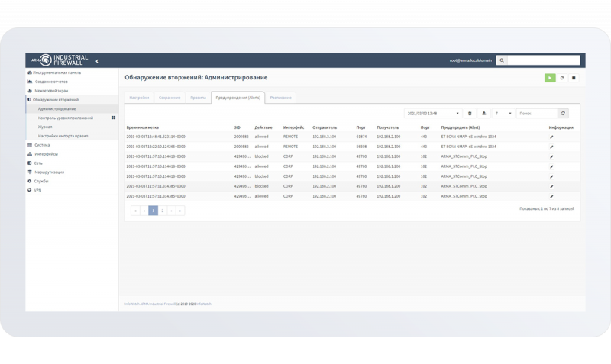Switch to the Настройки tab
Image resolution: width=611 pixels, height=364 pixels.
(x=139, y=98)
